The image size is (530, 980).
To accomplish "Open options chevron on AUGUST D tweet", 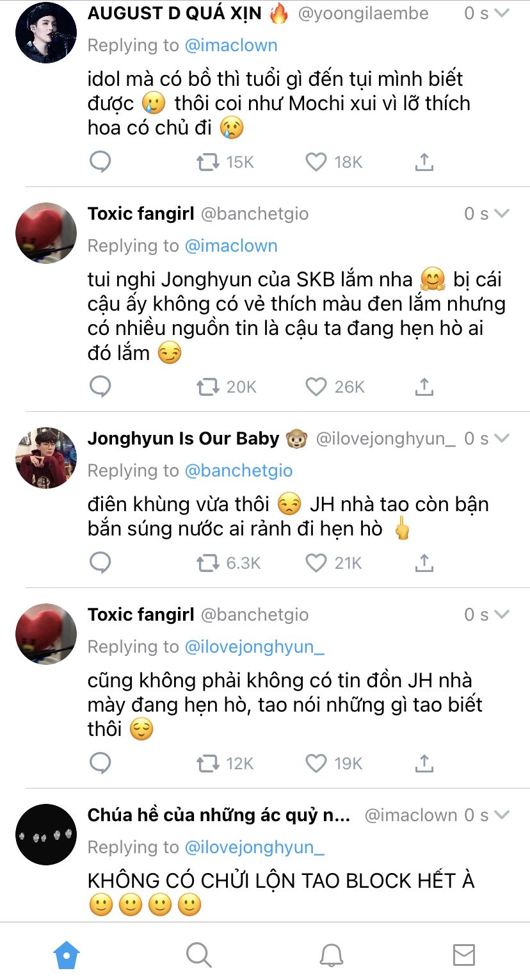I will [x=502, y=13].
